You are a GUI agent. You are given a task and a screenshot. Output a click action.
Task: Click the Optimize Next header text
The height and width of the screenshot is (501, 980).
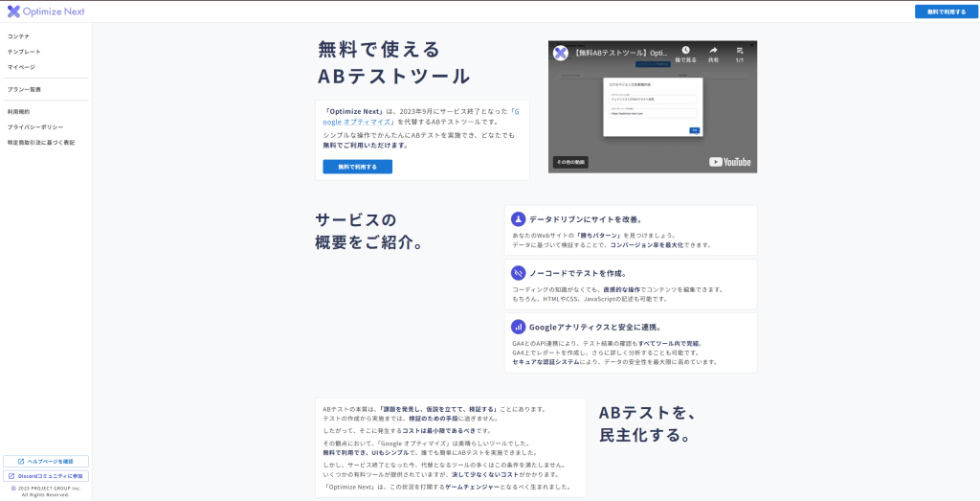click(x=54, y=11)
